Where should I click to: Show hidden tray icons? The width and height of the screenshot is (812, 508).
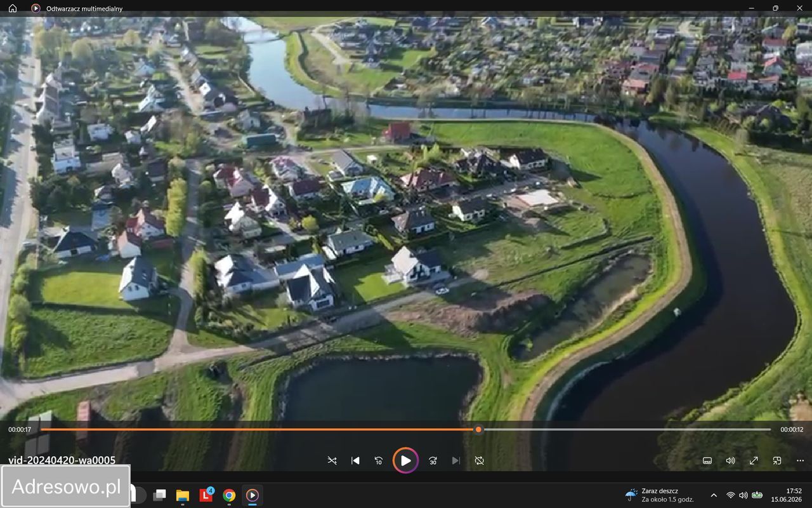pyautogui.click(x=714, y=495)
